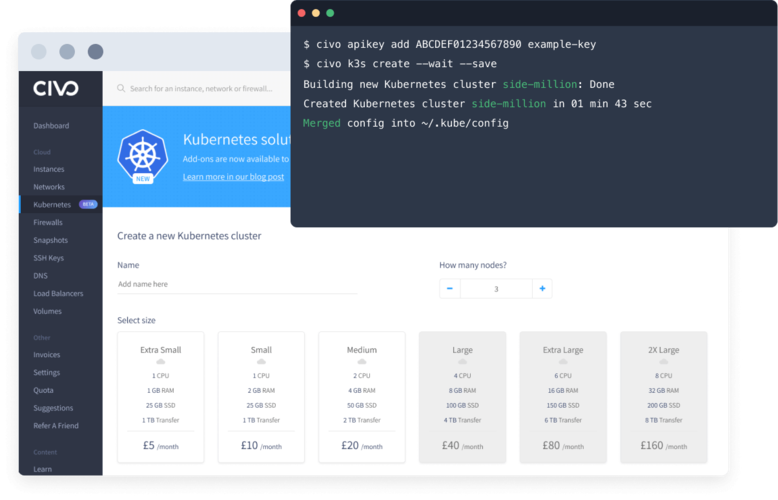Select the 2X Large £160/month size card

[x=664, y=397]
